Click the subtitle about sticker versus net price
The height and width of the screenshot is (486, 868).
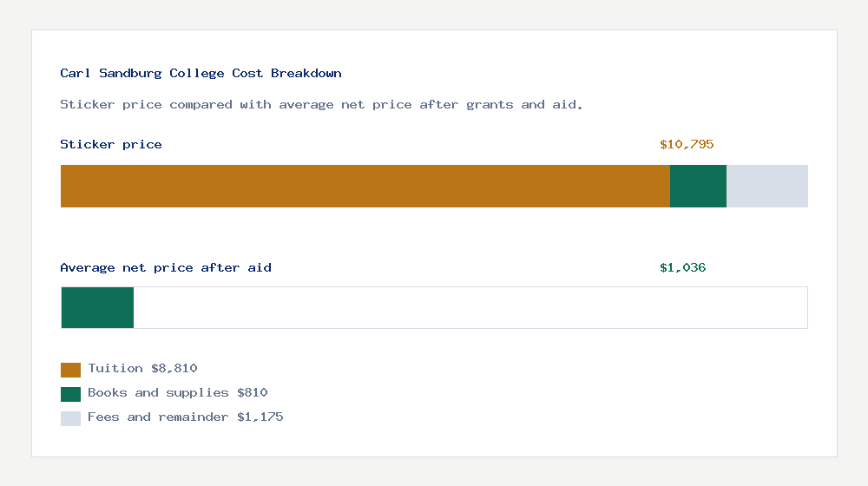pos(321,105)
